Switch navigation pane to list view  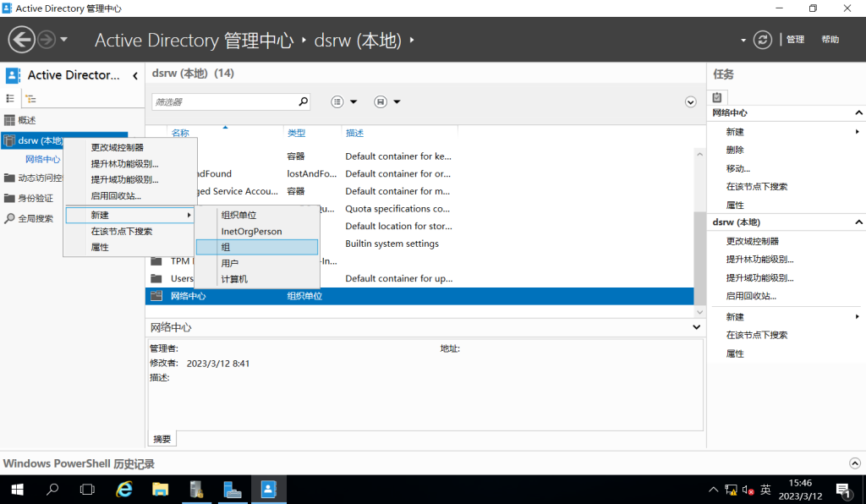point(10,98)
